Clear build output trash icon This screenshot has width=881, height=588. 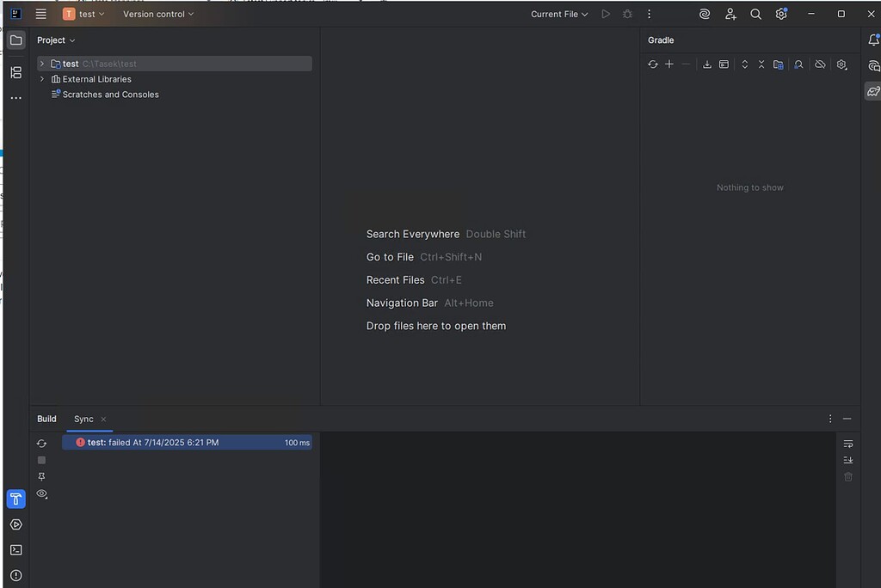pyautogui.click(x=848, y=477)
